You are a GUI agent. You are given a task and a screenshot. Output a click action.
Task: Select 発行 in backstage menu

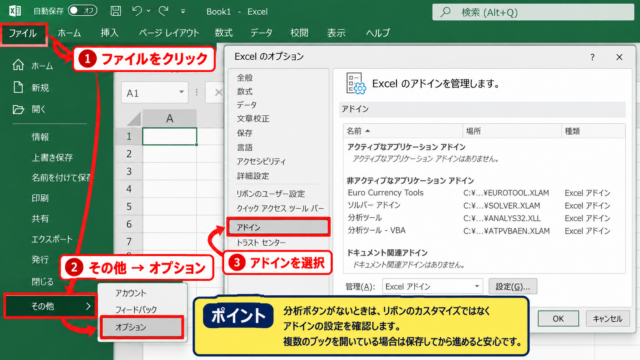click(40, 260)
